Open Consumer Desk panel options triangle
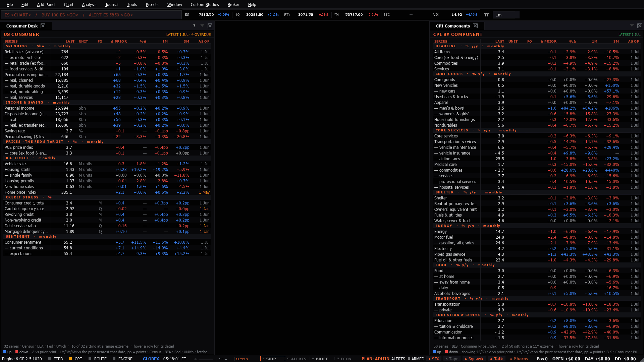 coord(202,26)
